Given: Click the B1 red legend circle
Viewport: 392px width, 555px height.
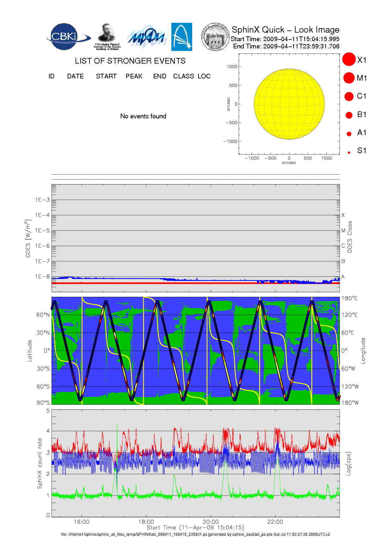Looking at the screenshot, I should (x=349, y=115).
